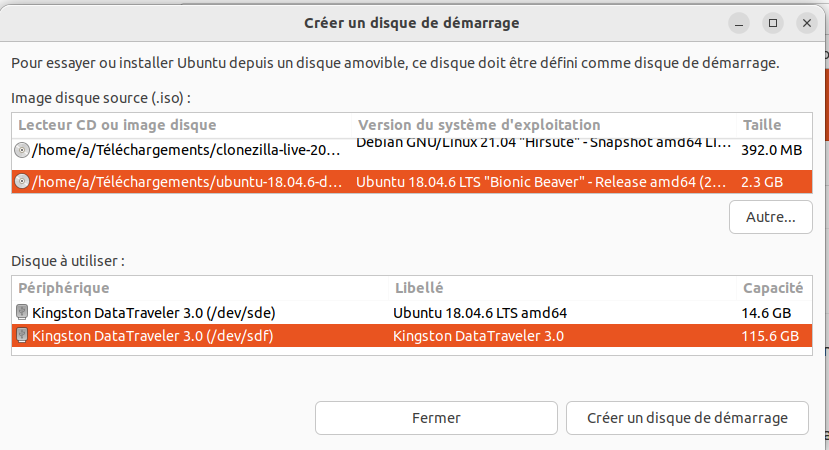Click the Version du système d'exploitation header
Image resolution: width=829 pixels, height=450 pixels.
[x=544, y=125]
